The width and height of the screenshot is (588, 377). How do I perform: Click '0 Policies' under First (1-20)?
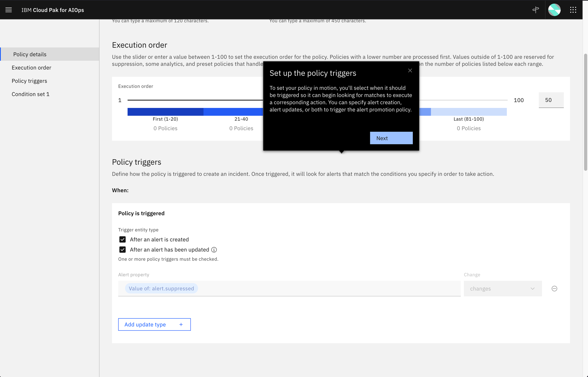[x=165, y=128]
